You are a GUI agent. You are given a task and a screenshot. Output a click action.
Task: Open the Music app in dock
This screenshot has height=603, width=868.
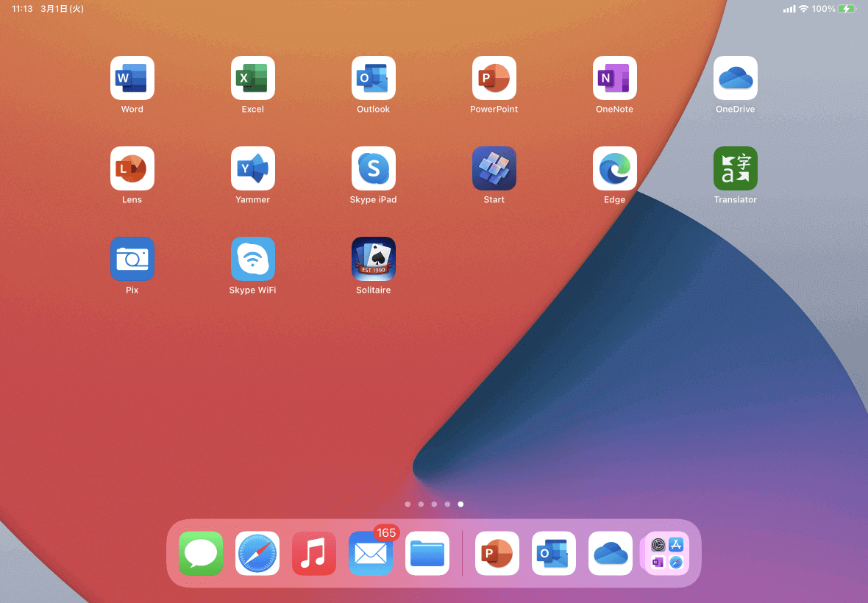pos(314,553)
